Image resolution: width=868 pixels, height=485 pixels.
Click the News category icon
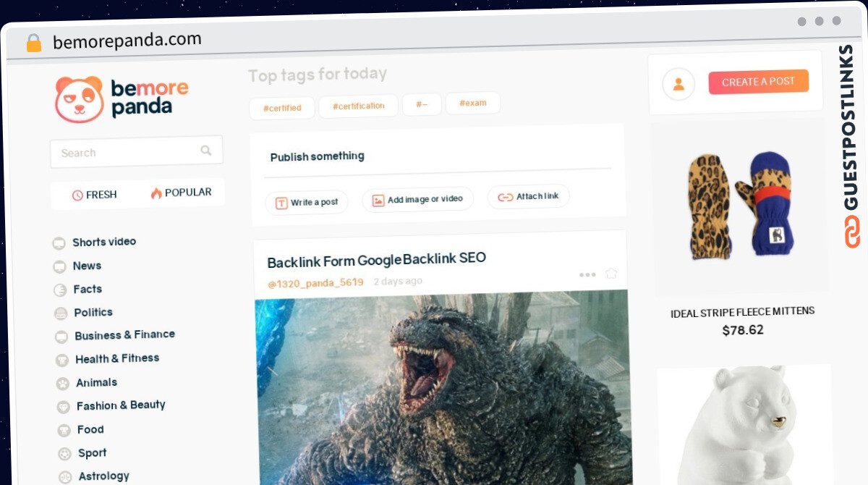click(59, 267)
